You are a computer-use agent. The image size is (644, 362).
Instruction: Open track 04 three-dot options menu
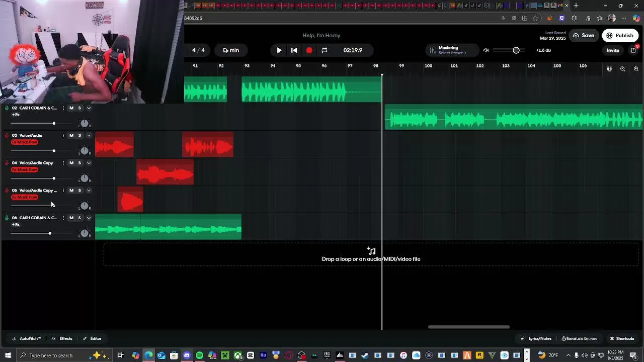coord(63,163)
